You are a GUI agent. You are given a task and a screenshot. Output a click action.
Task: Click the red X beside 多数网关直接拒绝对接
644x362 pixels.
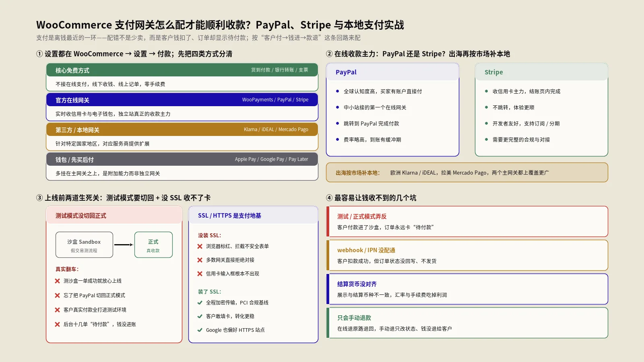[200, 260]
